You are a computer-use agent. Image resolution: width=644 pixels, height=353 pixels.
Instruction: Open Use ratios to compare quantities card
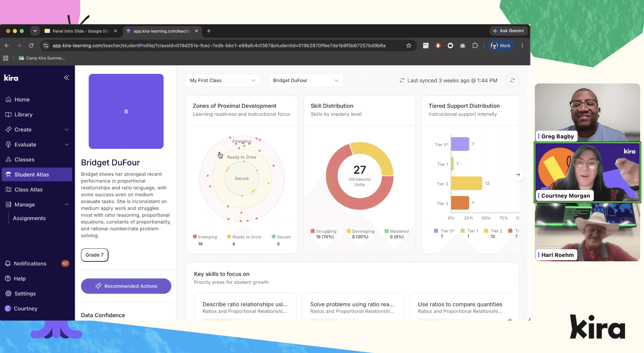(x=460, y=307)
